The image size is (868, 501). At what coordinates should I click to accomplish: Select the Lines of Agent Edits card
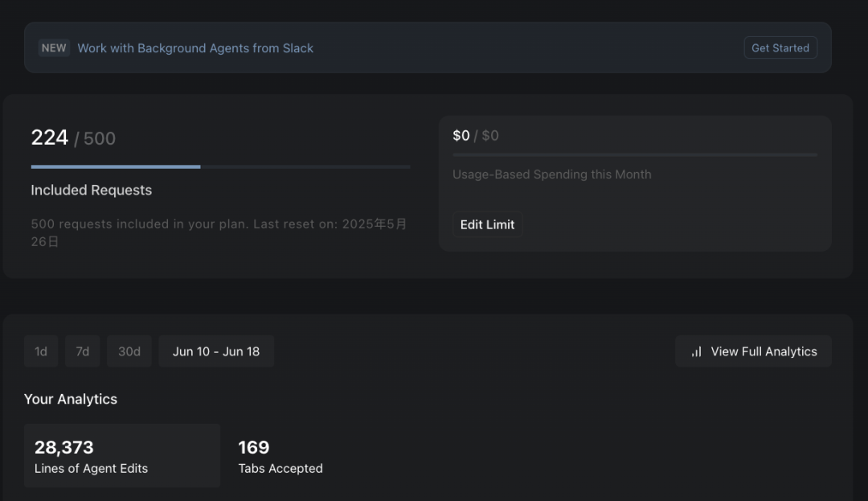[x=122, y=456]
